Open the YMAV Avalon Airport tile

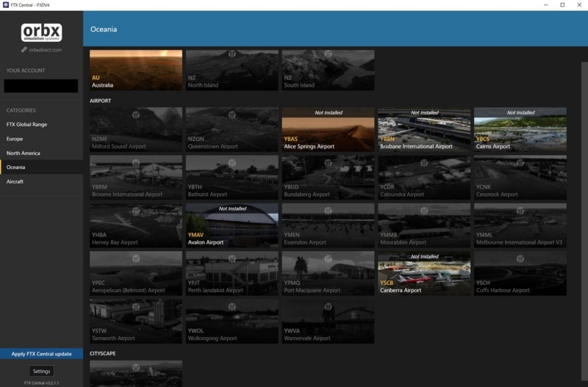coord(232,225)
